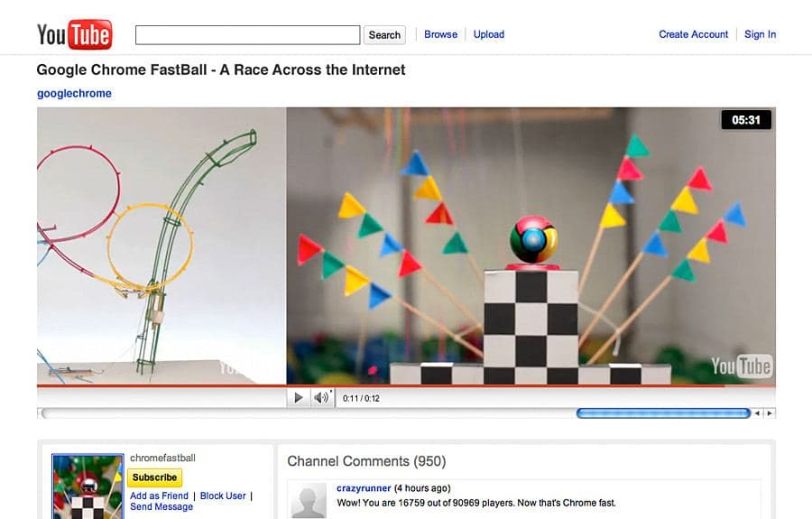Click the left video frame with loop track
The width and height of the screenshot is (812, 519).
pyautogui.click(x=161, y=246)
